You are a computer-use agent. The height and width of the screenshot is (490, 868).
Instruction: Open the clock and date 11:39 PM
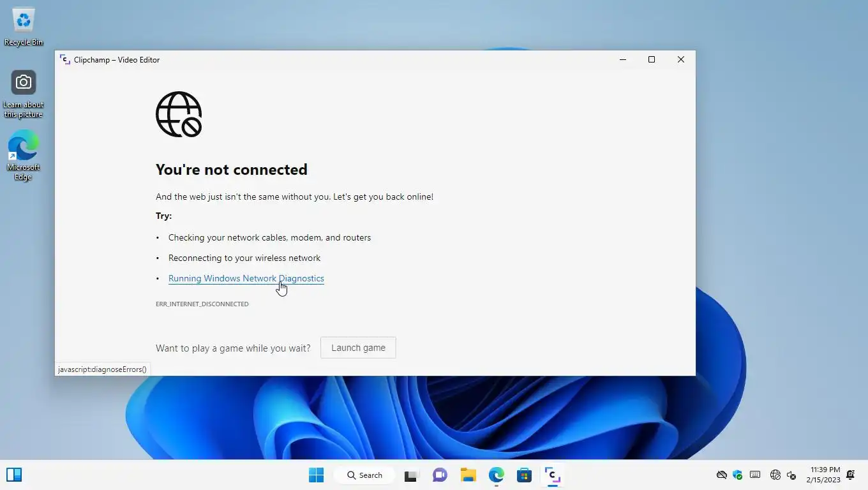(x=823, y=475)
